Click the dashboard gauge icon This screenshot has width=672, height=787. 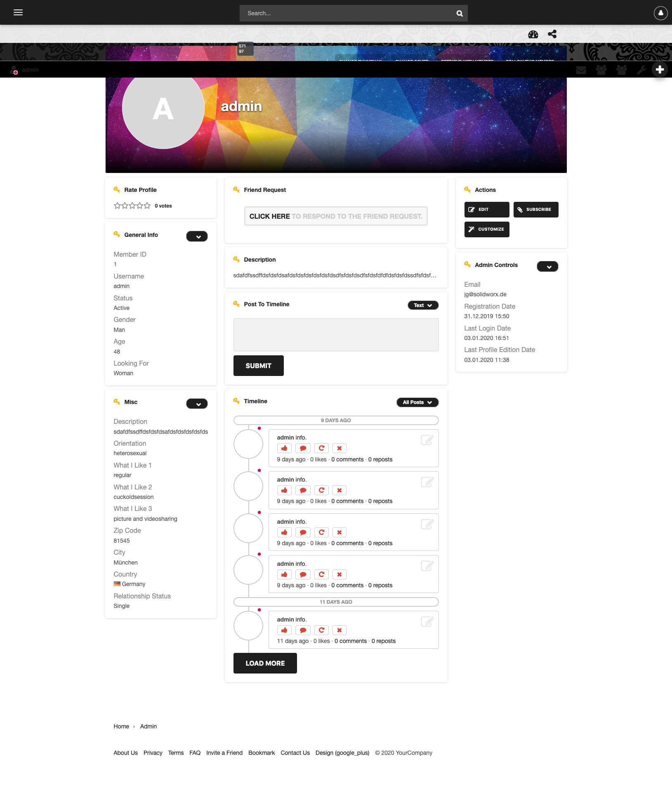[x=533, y=34]
